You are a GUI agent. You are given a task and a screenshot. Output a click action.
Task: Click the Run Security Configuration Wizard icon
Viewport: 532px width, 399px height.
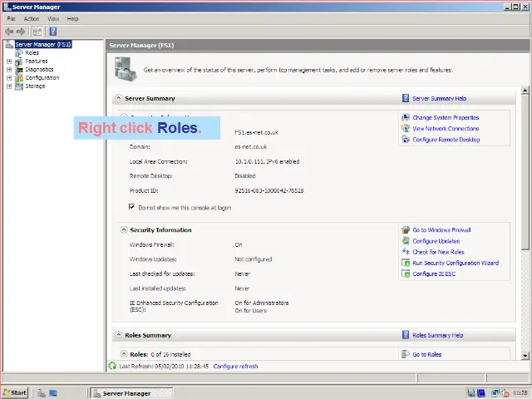click(x=406, y=263)
